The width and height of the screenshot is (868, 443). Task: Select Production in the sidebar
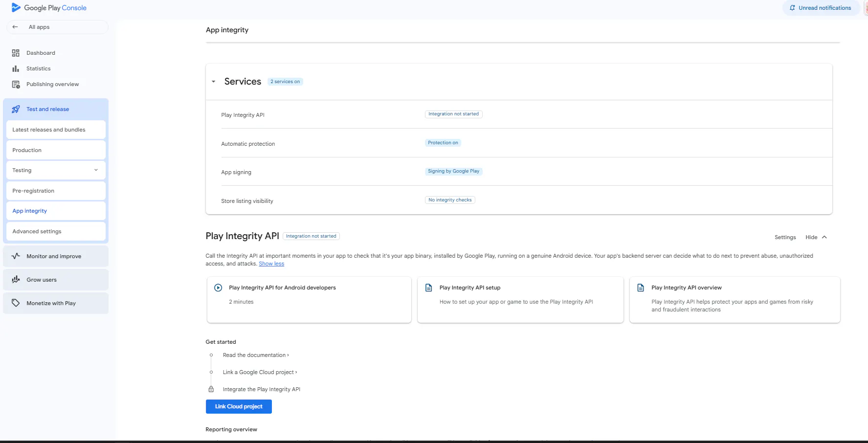click(56, 150)
